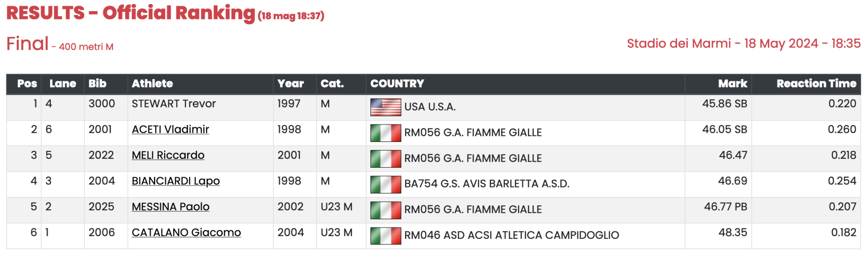868x260 pixels.
Task: Click the 45.86 SB mark
Action: pyautogui.click(x=724, y=104)
